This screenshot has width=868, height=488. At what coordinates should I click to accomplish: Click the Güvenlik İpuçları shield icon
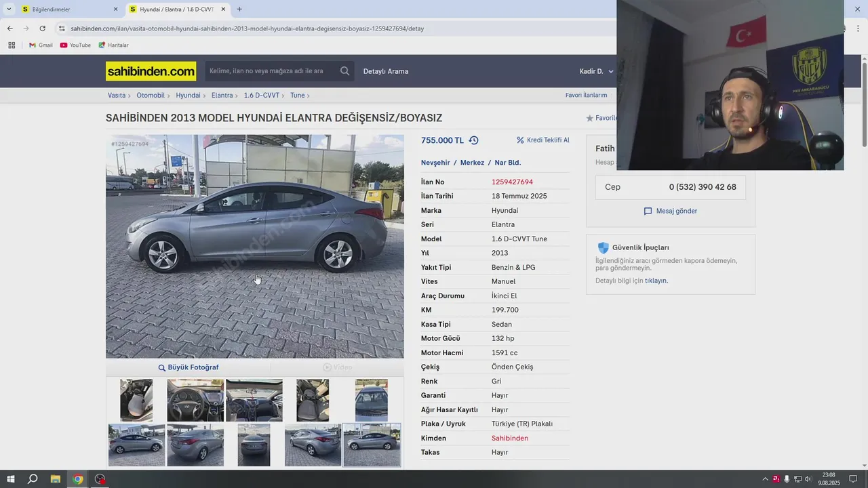[x=603, y=248]
